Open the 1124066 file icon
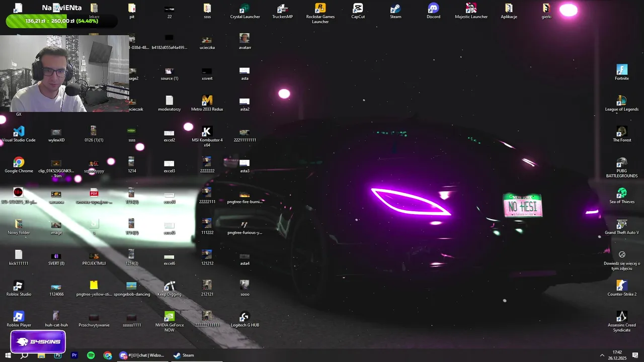 tap(56, 289)
